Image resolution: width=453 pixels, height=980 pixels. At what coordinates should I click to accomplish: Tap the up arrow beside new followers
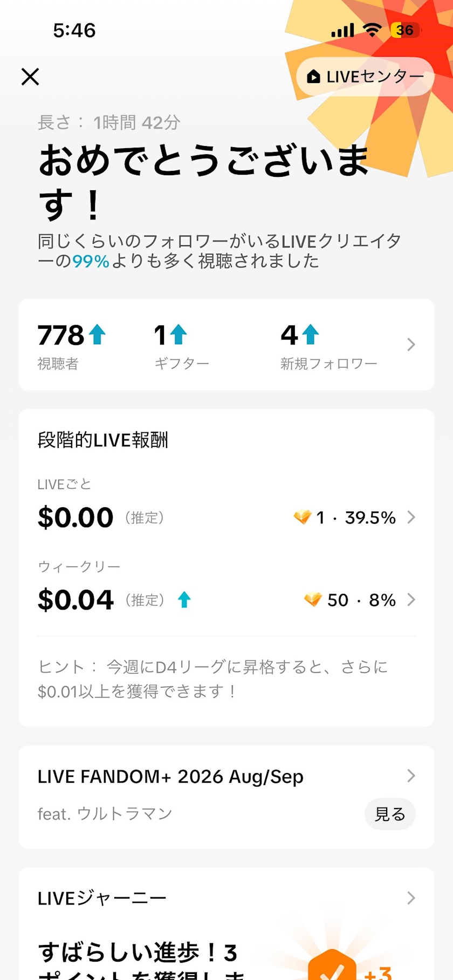[311, 334]
